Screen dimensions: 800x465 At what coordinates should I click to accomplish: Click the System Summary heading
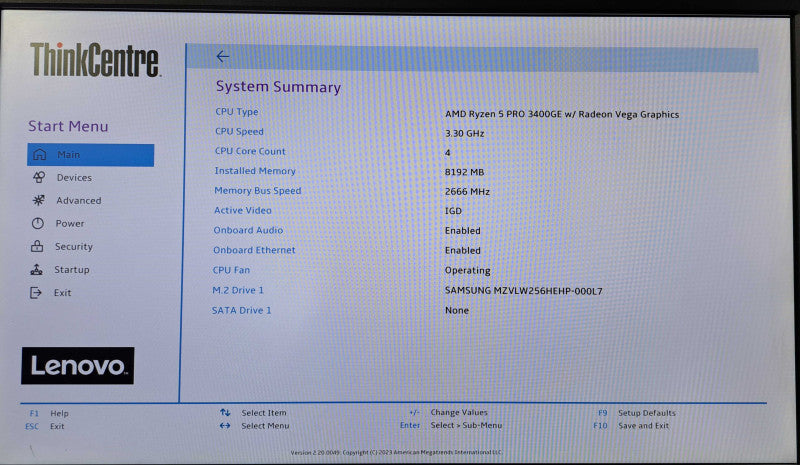[x=278, y=87]
